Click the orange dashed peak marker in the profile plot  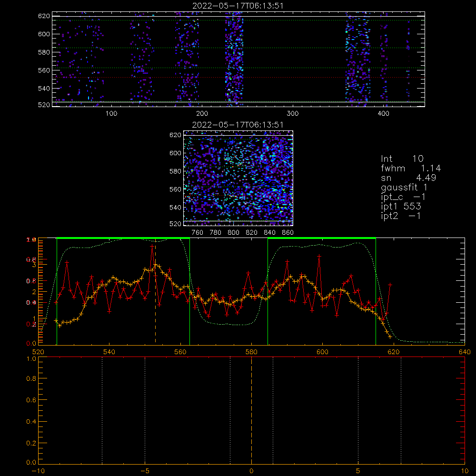156,291
